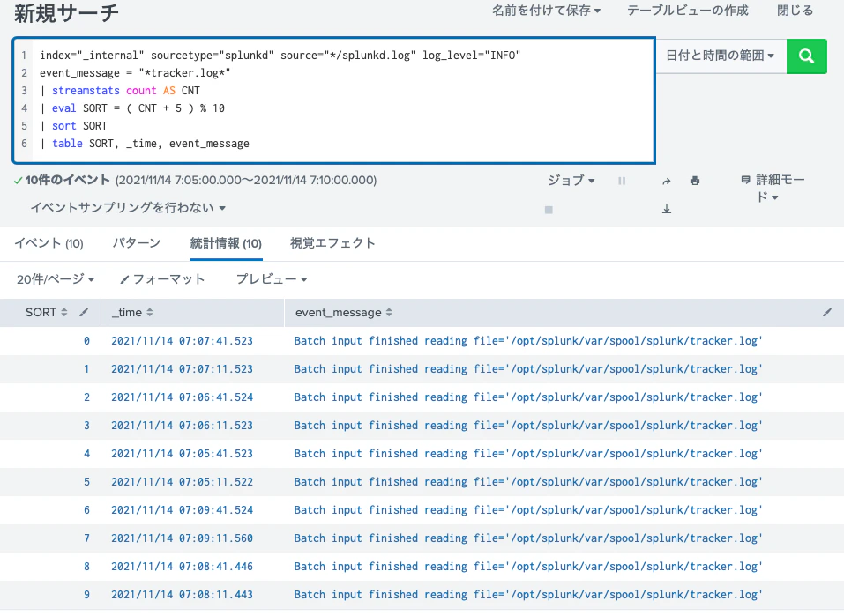Export results with download icon

point(667,209)
